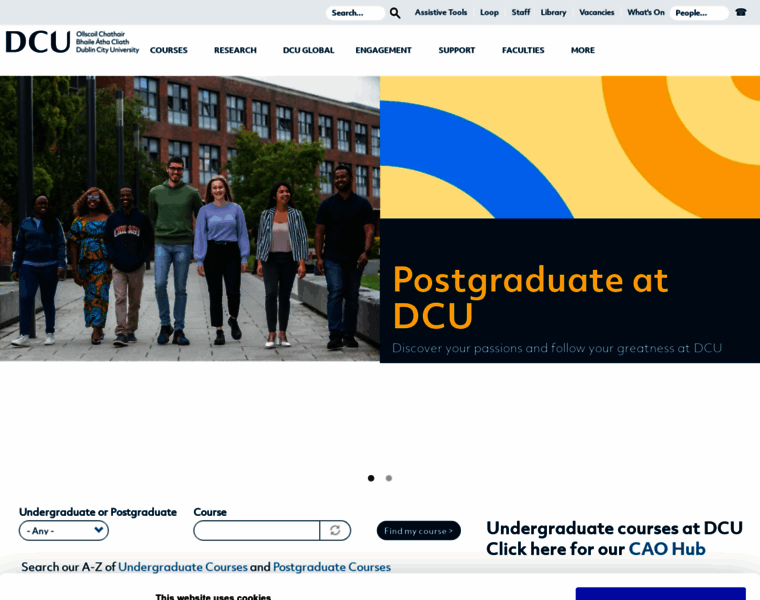Image resolution: width=760 pixels, height=600 pixels.
Task: Open the What's On link
Action: 646,13
